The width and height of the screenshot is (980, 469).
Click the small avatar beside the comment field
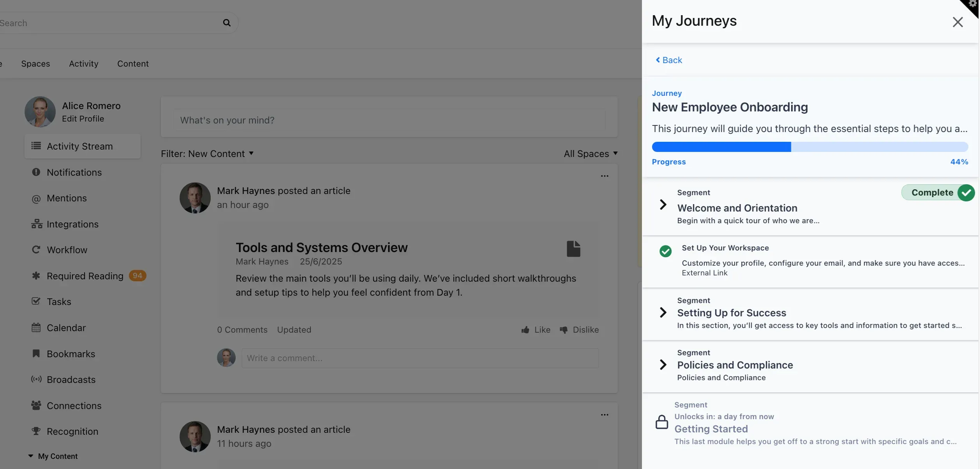click(226, 358)
